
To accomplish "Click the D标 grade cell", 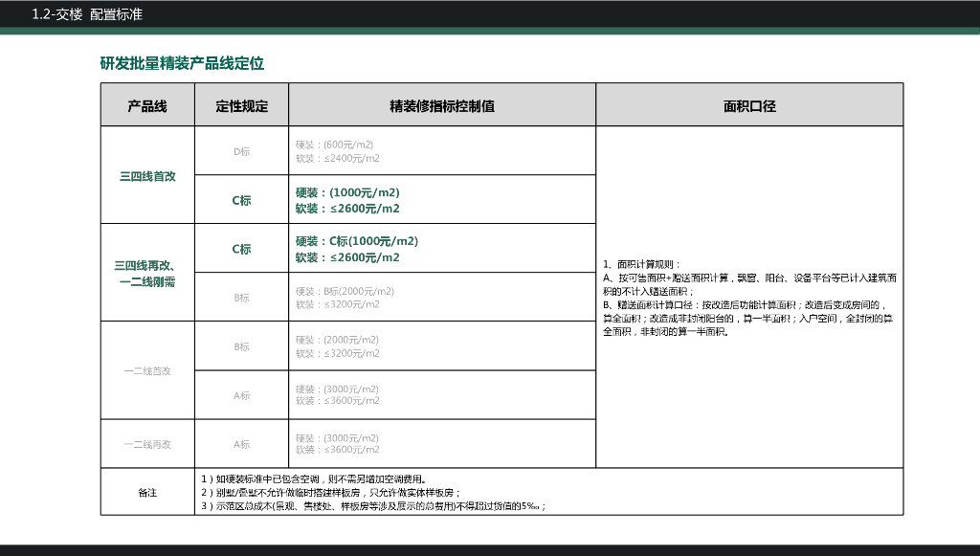I will tap(242, 150).
